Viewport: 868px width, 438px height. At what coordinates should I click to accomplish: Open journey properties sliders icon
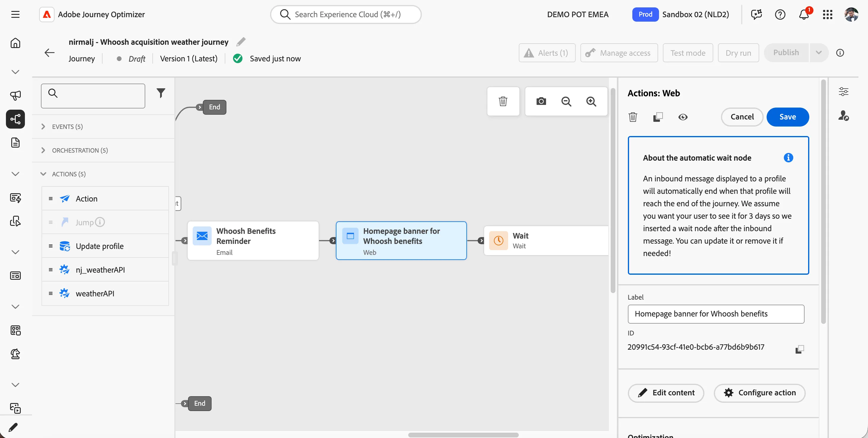point(843,92)
